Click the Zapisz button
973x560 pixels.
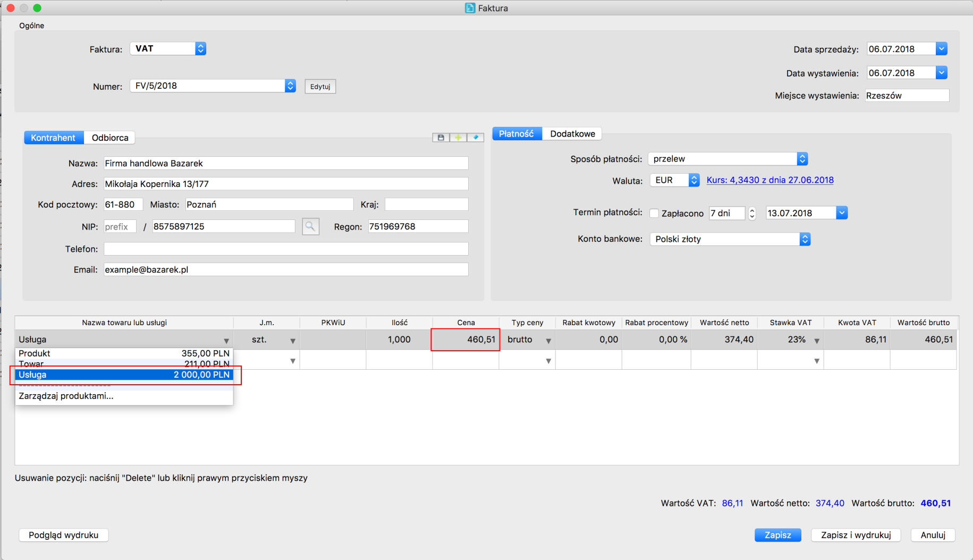tap(777, 535)
